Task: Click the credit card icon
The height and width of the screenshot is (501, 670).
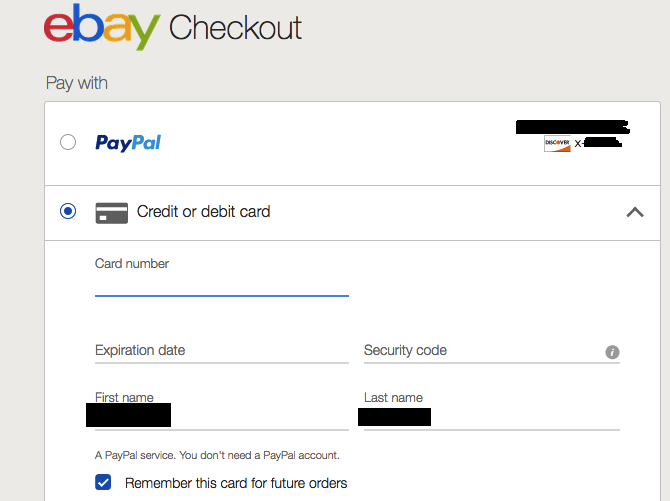Action: click(111, 212)
